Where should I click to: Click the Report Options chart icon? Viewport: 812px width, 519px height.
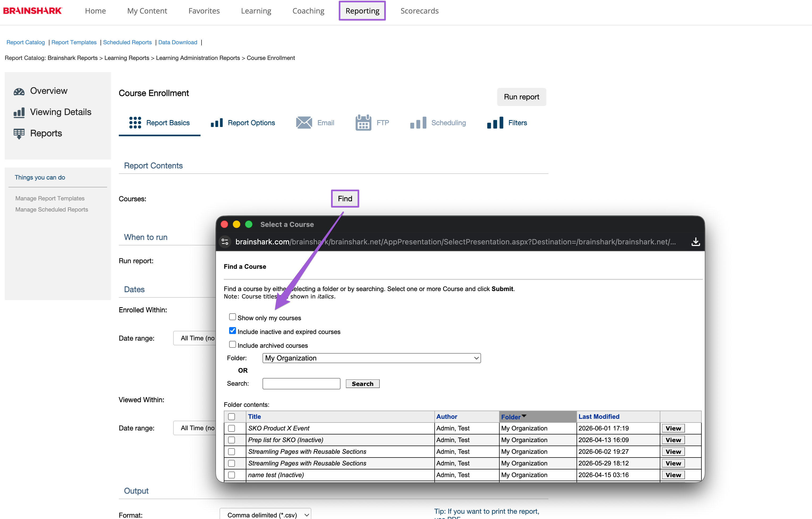point(217,123)
